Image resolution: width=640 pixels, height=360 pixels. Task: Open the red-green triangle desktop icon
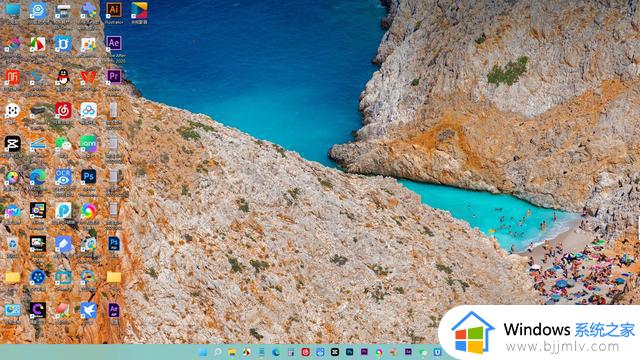click(x=38, y=44)
